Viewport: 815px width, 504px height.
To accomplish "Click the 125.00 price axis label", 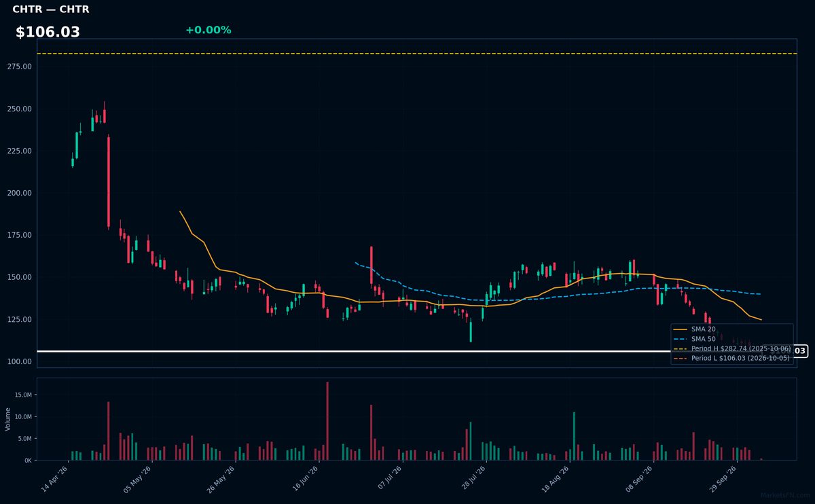I will coord(20,319).
